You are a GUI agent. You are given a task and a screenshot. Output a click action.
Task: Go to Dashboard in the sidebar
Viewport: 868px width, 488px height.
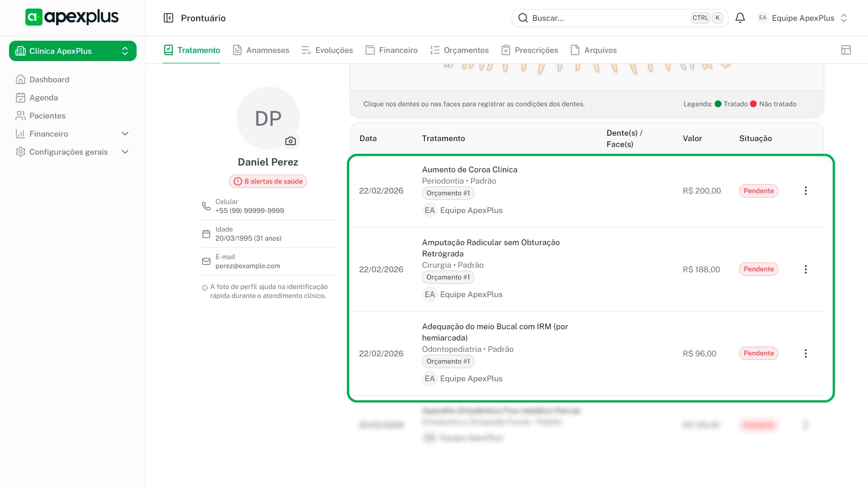coord(49,80)
